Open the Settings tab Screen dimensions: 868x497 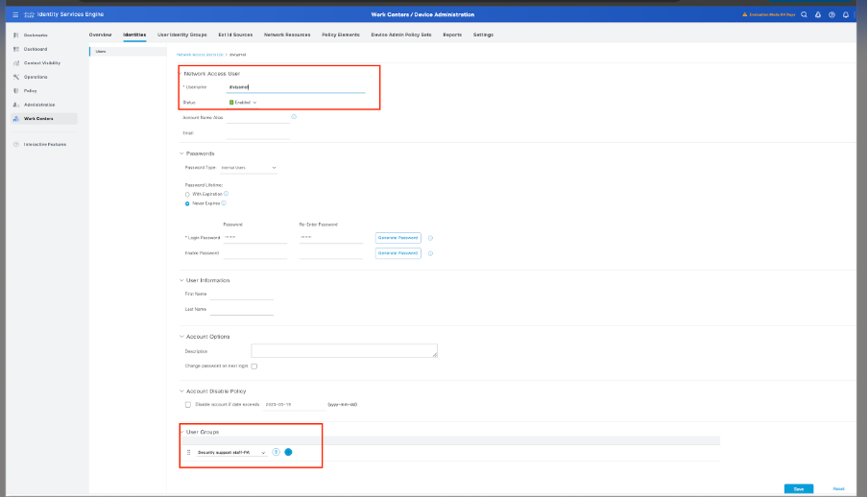[483, 35]
